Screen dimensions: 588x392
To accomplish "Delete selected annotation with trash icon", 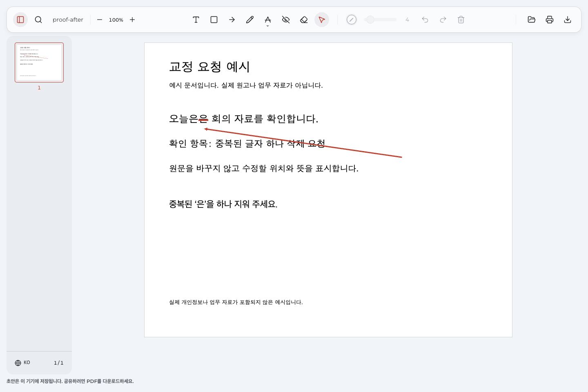I will click(461, 20).
